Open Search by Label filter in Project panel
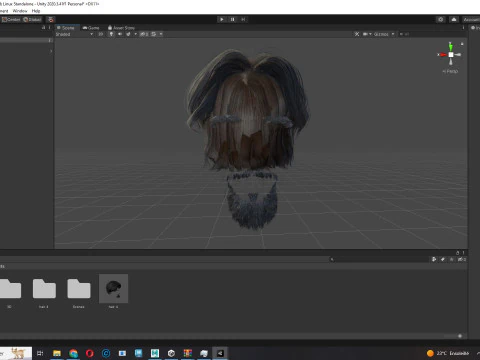 (443, 259)
